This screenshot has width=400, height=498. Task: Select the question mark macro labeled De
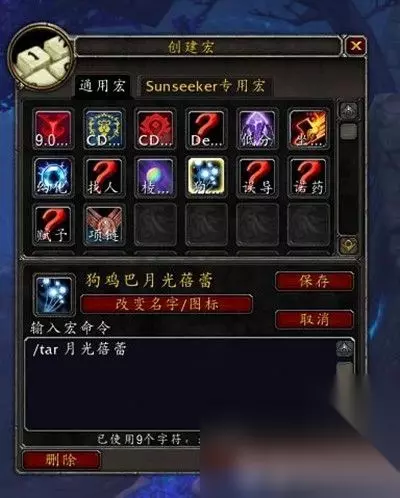(206, 129)
